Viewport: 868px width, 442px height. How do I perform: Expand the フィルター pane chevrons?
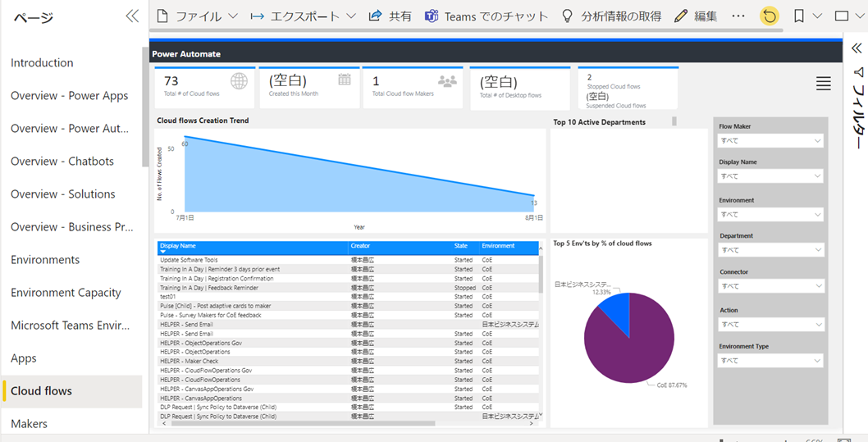point(857,48)
